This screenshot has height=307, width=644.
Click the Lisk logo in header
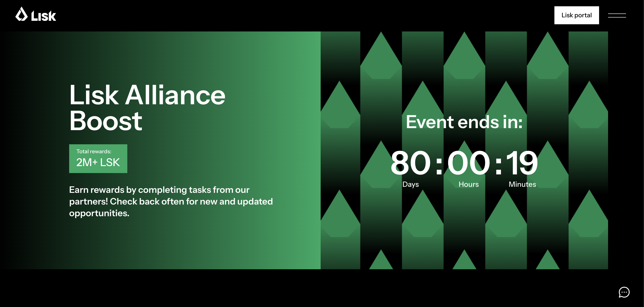pyautogui.click(x=36, y=14)
